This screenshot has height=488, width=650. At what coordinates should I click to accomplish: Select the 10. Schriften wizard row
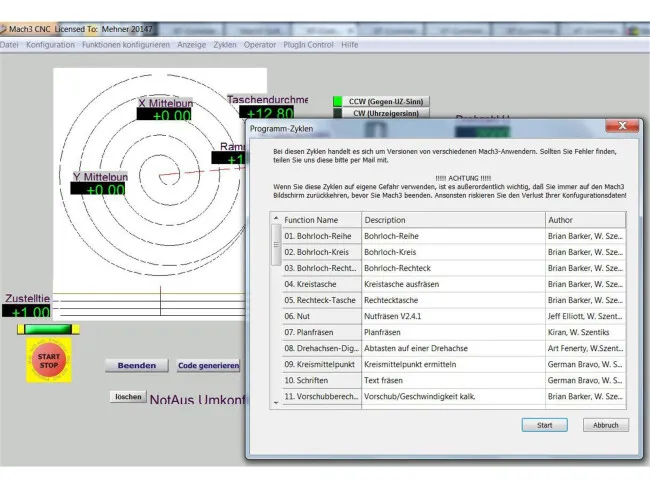click(316, 381)
